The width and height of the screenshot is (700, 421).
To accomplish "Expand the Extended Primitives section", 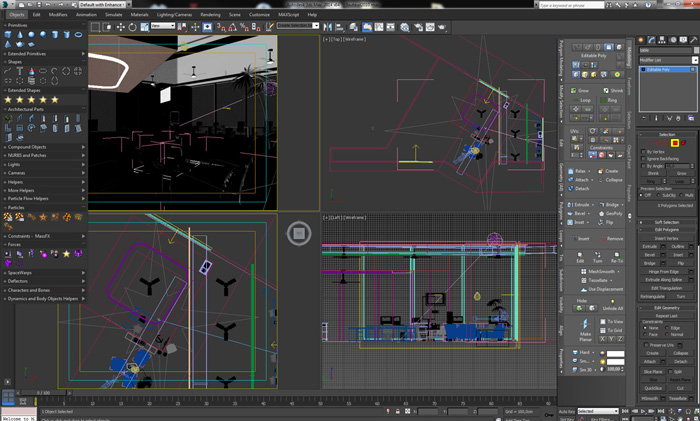I will coord(45,54).
